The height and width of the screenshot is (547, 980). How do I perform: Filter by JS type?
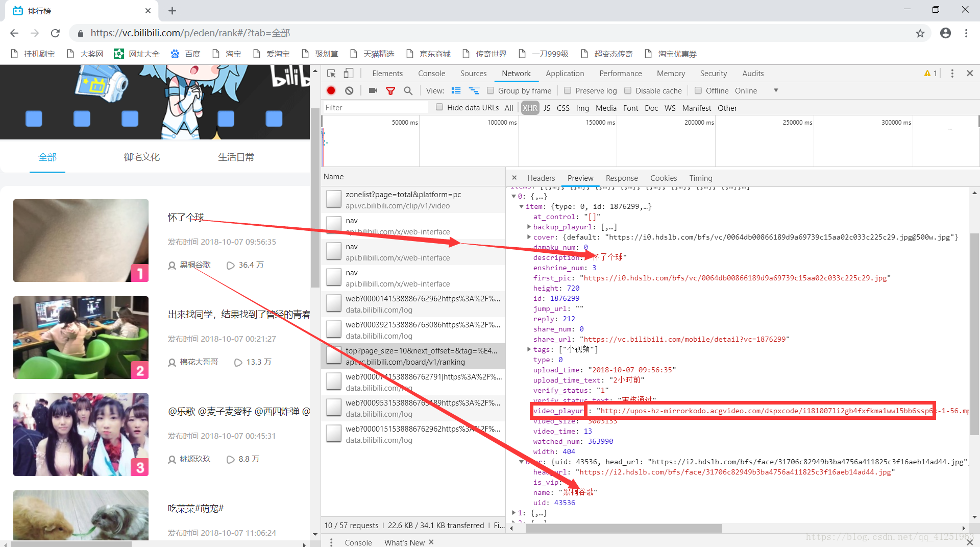[547, 108]
